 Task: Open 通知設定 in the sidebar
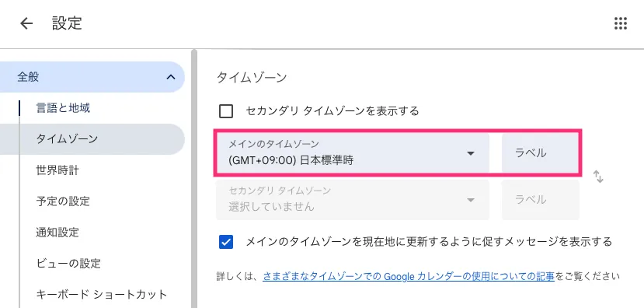pos(57,232)
